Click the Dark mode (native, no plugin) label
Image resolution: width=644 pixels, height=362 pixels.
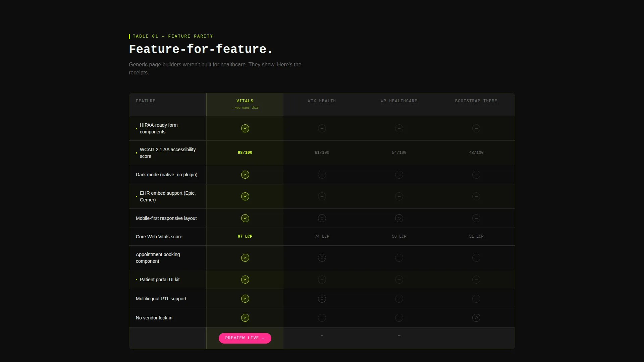tap(167, 175)
